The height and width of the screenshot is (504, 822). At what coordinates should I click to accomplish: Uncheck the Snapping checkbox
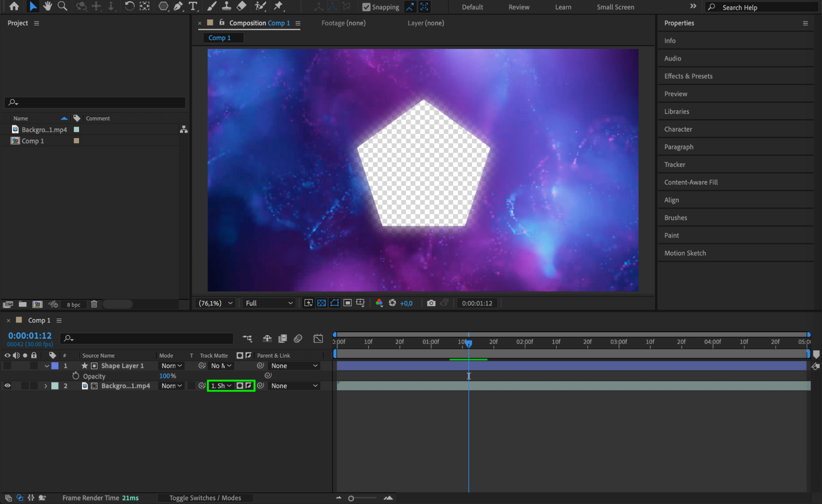point(366,7)
